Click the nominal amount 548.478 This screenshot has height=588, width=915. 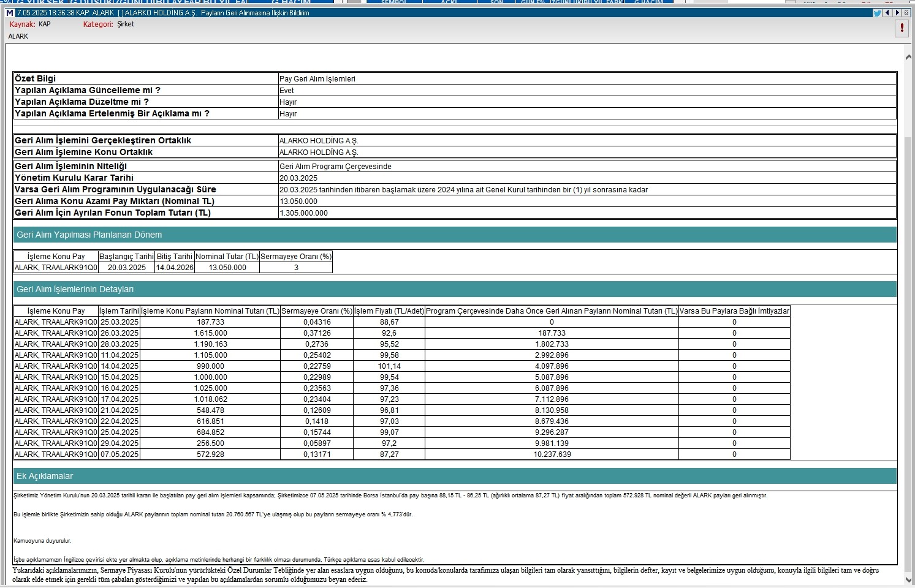(x=210, y=410)
